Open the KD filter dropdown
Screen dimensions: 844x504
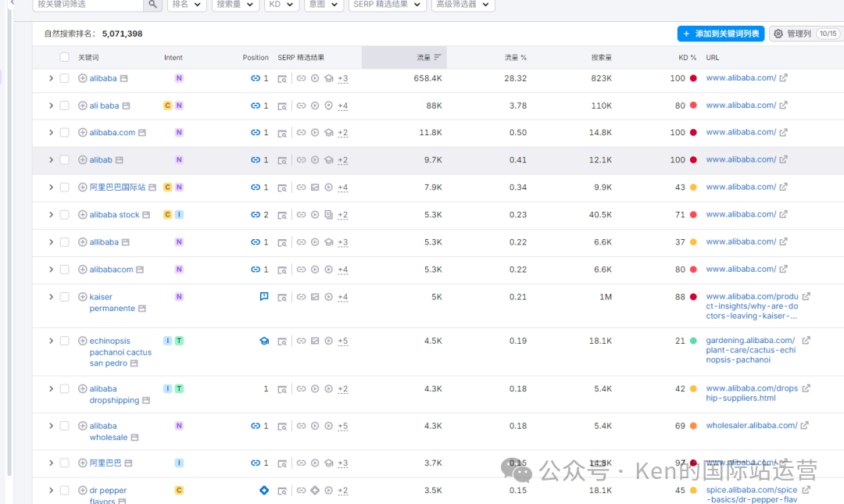click(281, 5)
